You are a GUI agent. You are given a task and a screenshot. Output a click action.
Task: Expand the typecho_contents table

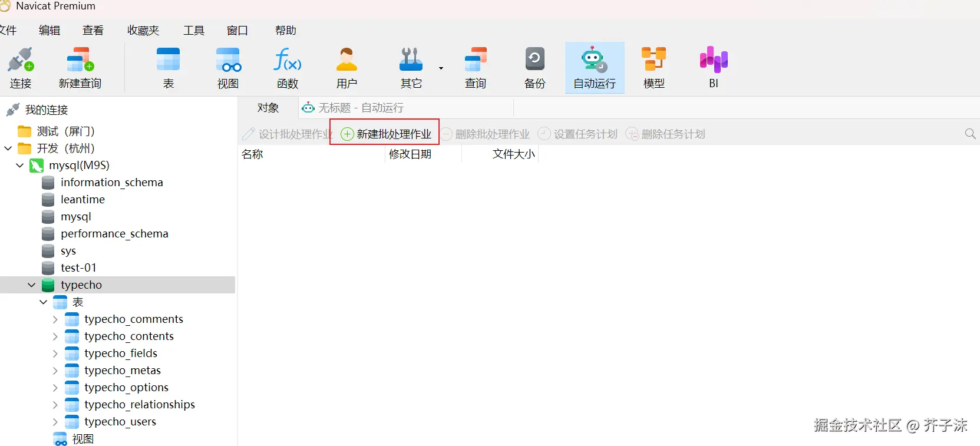[x=55, y=336]
